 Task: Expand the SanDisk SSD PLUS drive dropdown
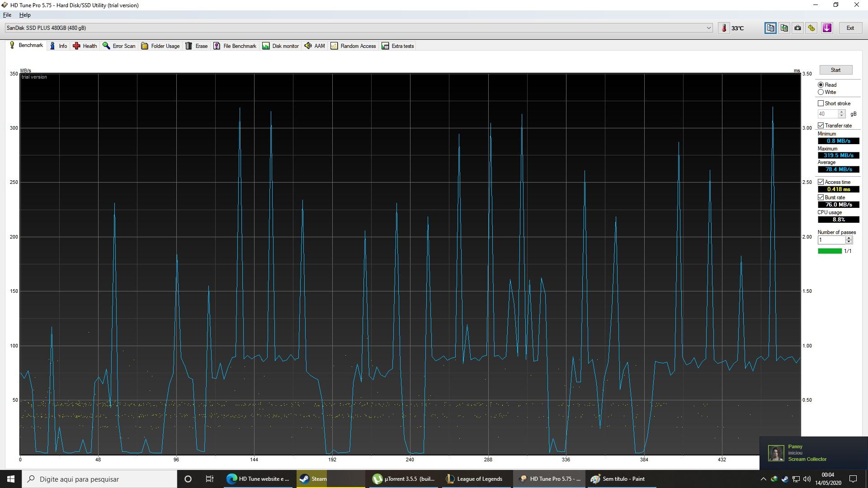click(708, 28)
